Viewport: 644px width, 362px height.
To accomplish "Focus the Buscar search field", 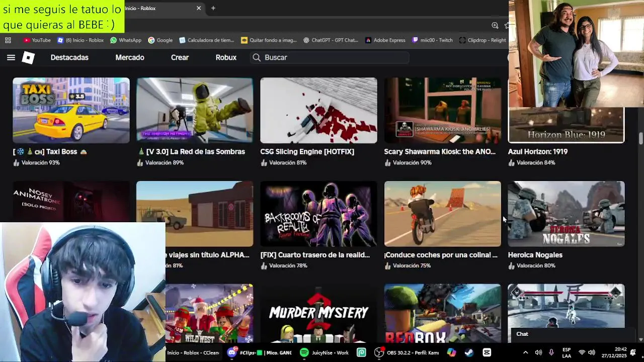I will pyautogui.click(x=330, y=57).
